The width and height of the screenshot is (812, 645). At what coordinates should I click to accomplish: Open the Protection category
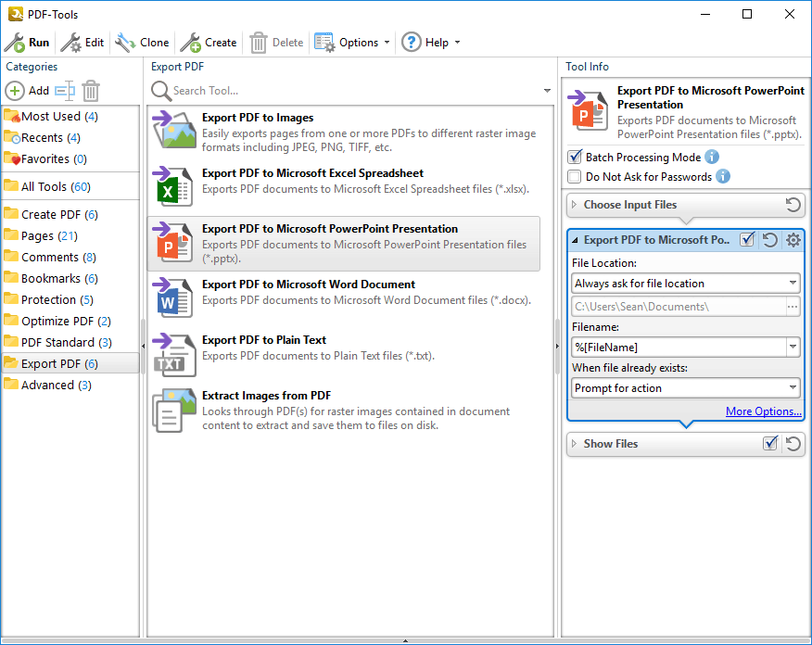click(70, 299)
